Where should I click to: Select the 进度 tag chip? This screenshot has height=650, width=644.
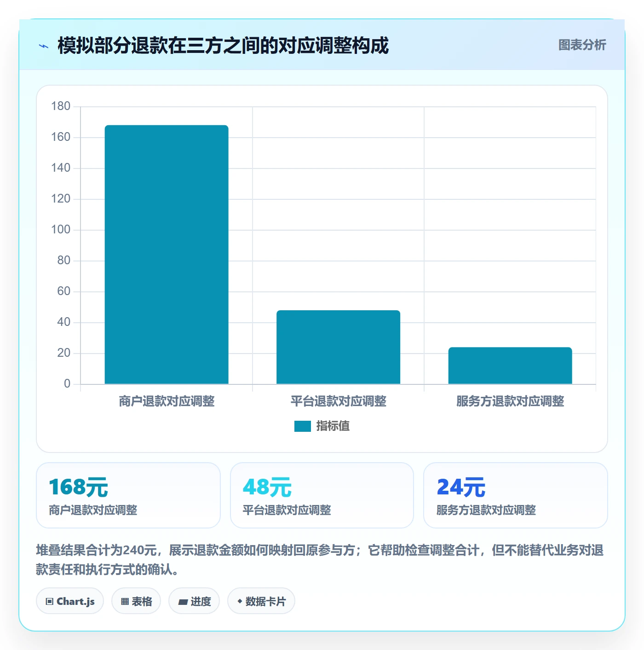(194, 601)
